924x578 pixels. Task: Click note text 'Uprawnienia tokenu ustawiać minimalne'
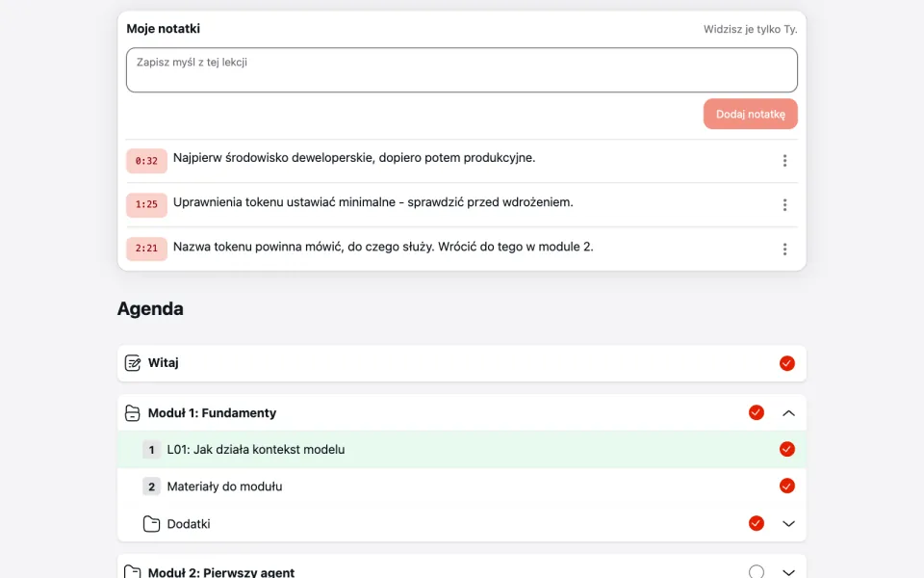coord(284,201)
